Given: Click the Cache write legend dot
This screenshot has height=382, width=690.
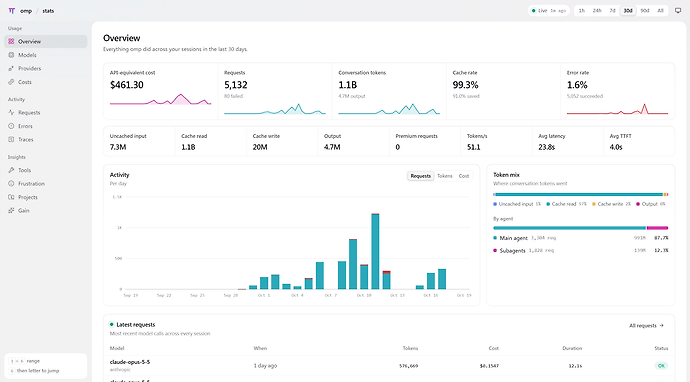Looking at the screenshot, I should coord(594,204).
